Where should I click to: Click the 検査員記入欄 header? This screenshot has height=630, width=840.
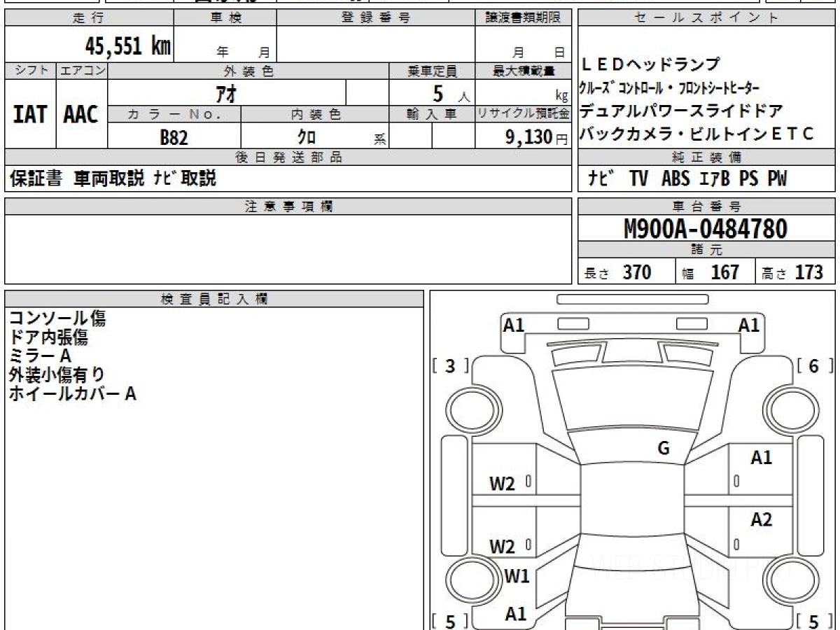pos(214,299)
